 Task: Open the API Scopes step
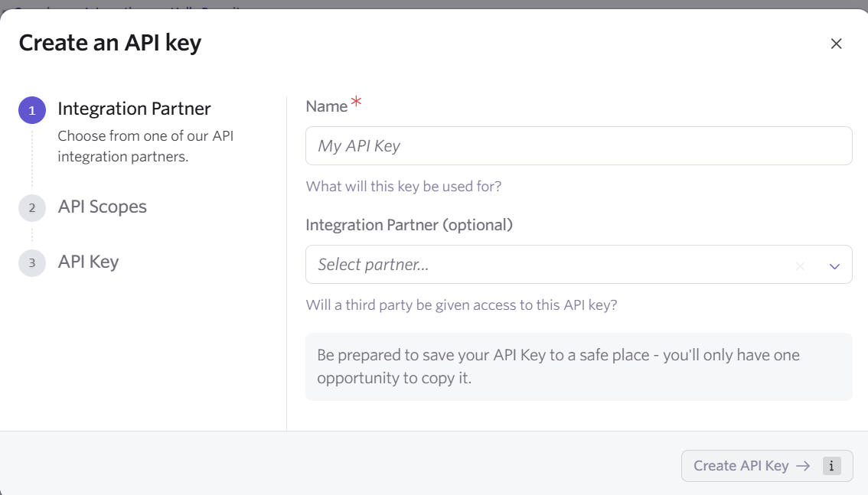[x=103, y=207]
